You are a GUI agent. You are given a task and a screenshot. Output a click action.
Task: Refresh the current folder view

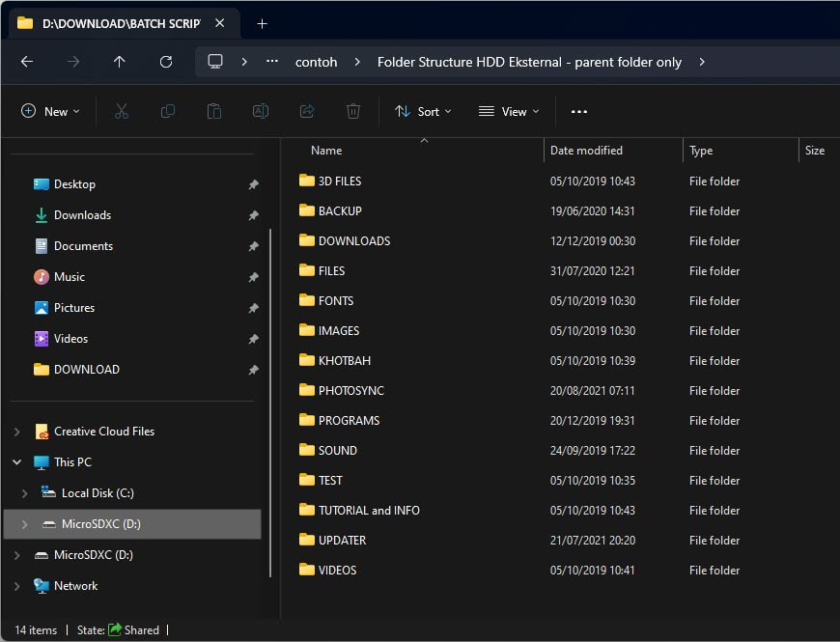click(166, 62)
